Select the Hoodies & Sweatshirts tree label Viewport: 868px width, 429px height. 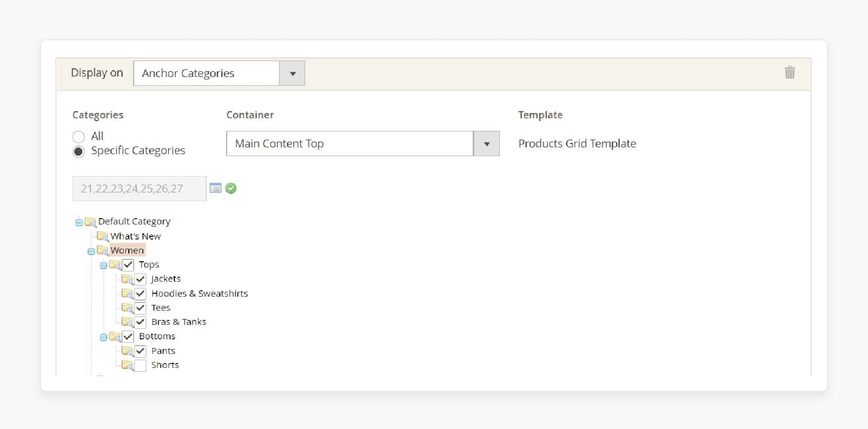pyautogui.click(x=200, y=293)
